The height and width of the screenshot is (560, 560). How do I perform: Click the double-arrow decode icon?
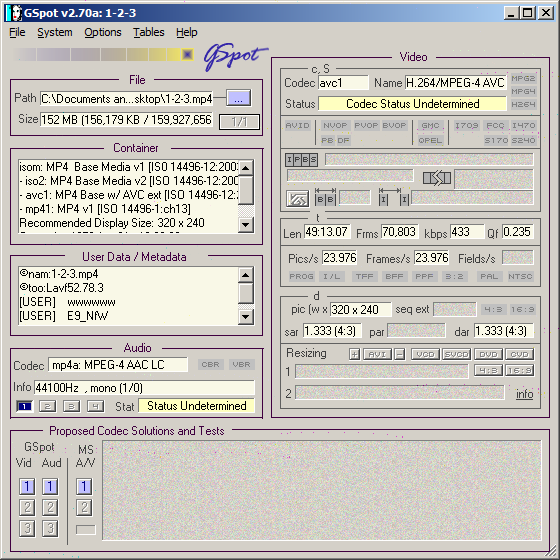[x=437, y=178]
